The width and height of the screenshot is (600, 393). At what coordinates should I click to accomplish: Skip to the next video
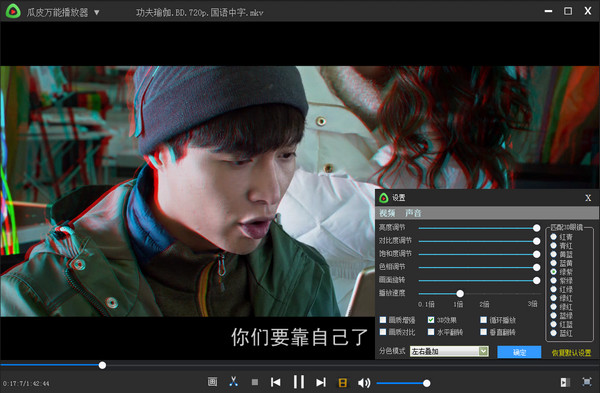tap(321, 382)
